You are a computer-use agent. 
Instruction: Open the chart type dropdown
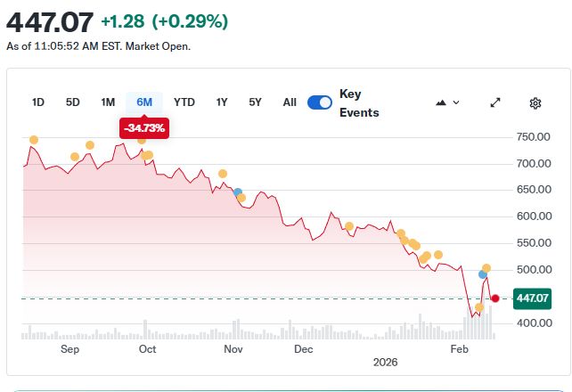click(x=447, y=102)
